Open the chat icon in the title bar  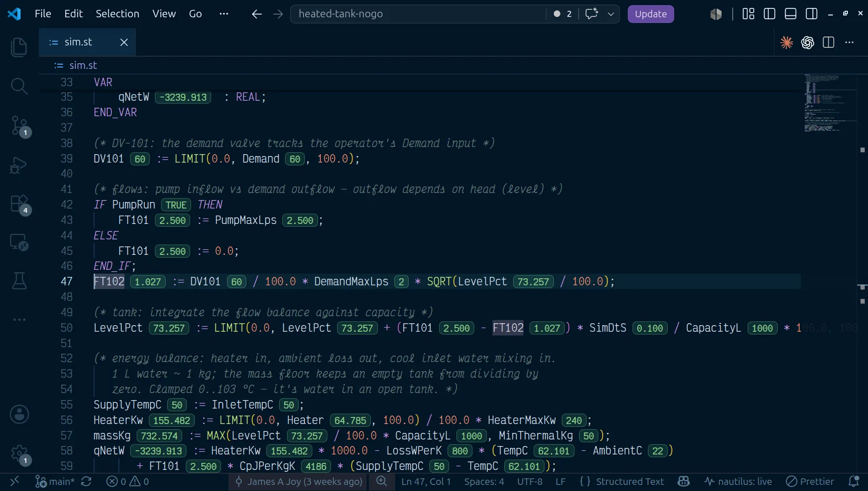click(x=592, y=14)
